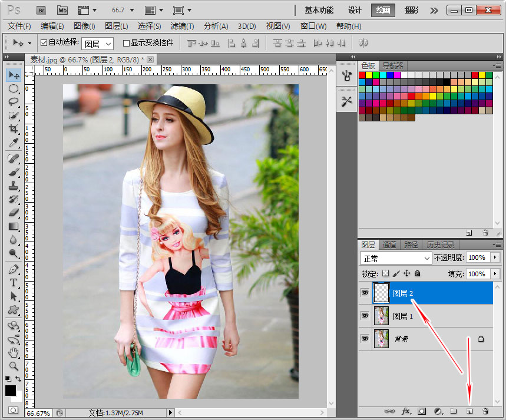Click the black foreground color swatch
The height and width of the screenshot is (420, 506).
pos(11,391)
